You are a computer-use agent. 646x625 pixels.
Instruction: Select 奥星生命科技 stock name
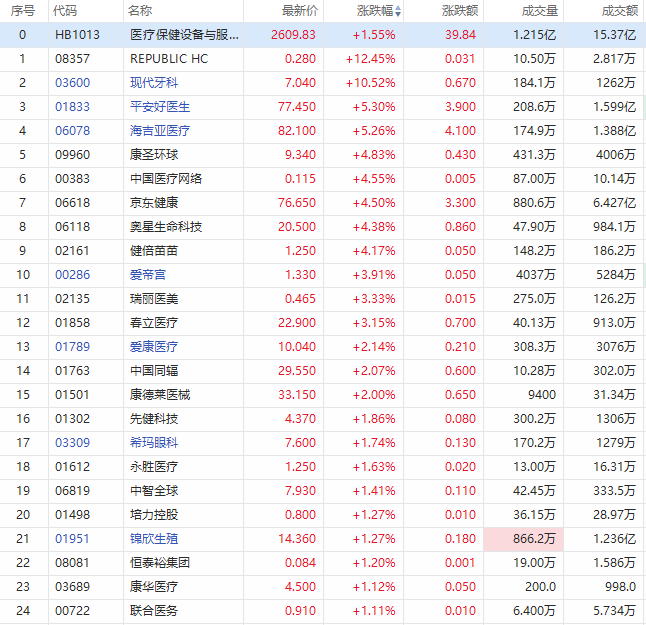click(x=166, y=227)
